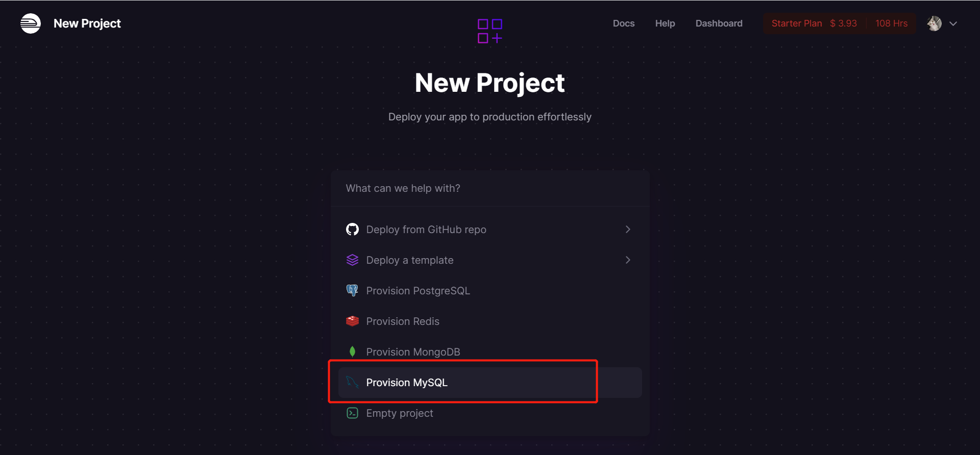This screenshot has width=980, height=455.
Task: Click the purple stack icon next to Deploy a template
Action: 352,260
